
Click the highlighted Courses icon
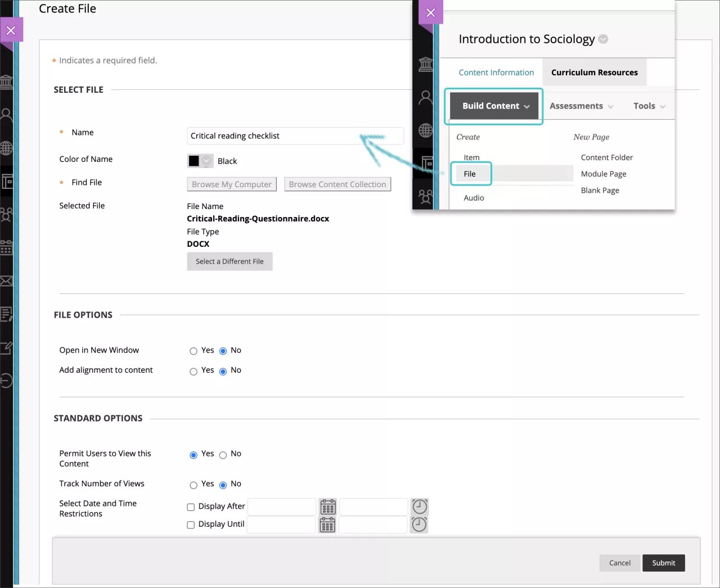pos(7,182)
